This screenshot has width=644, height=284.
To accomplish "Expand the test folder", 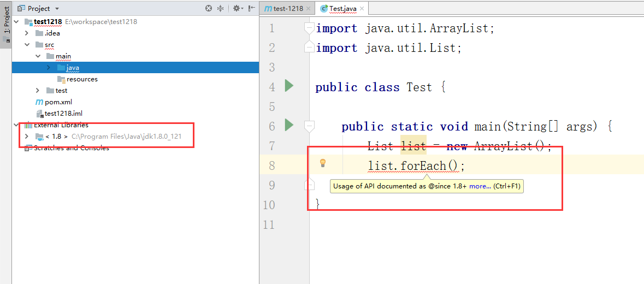I will pos(38,91).
